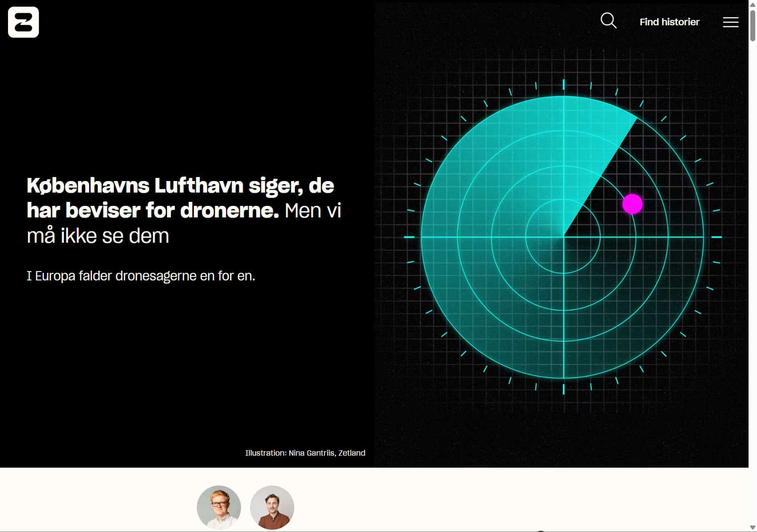Click subheading "I Europa falder dronesagerne"
The width and height of the screenshot is (757, 532).
click(x=141, y=276)
